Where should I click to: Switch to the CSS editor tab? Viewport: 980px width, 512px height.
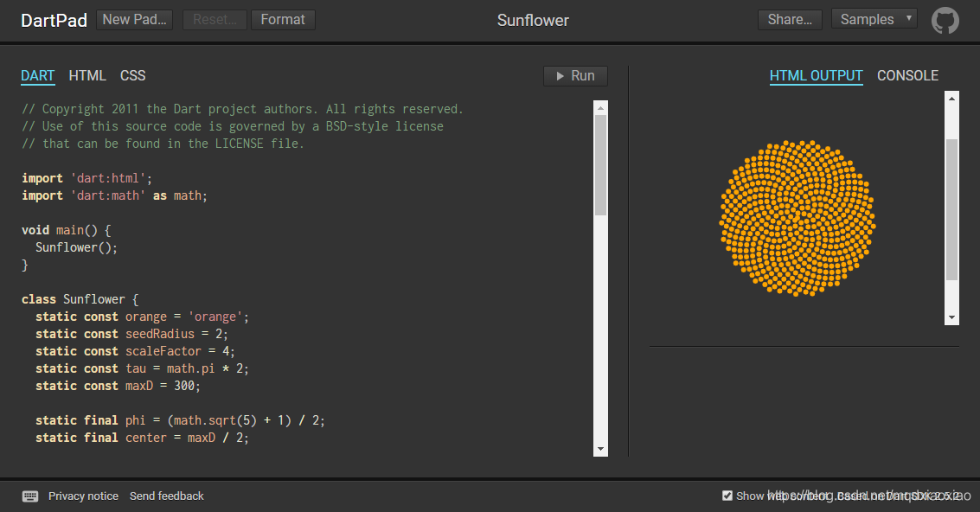click(132, 75)
